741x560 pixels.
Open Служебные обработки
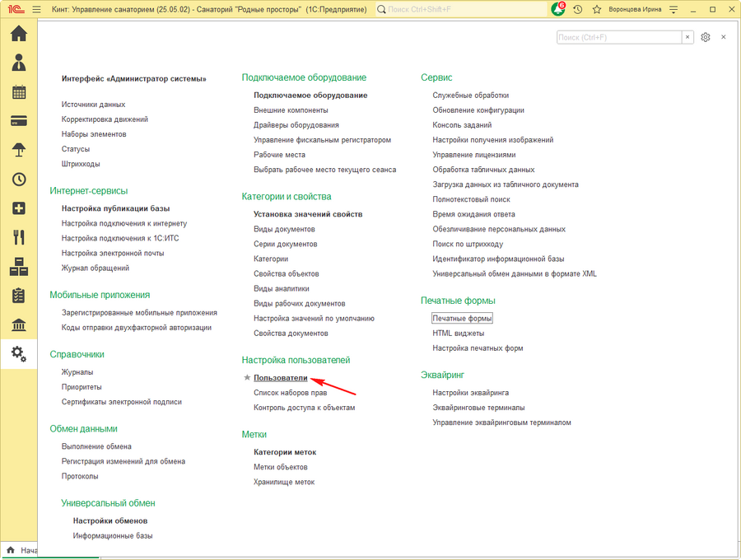point(471,96)
